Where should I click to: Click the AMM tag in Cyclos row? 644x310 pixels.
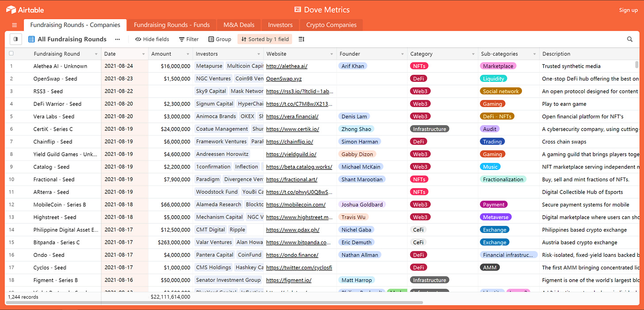[x=490, y=267]
